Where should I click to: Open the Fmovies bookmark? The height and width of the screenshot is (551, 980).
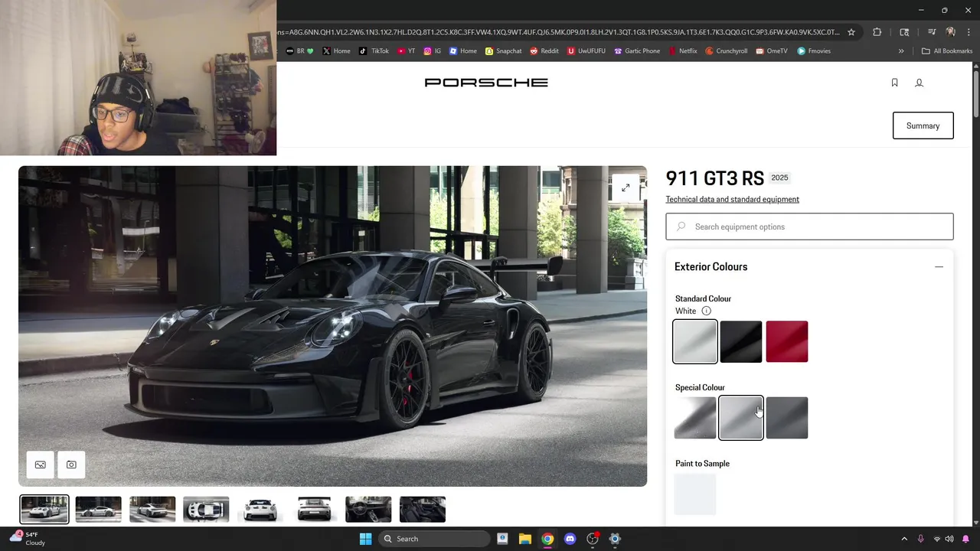[814, 51]
